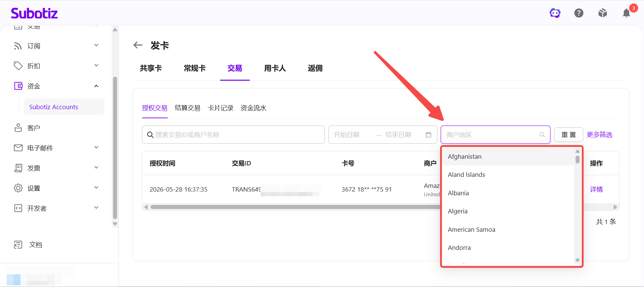Click the 设置 gear icon

pos(18,188)
